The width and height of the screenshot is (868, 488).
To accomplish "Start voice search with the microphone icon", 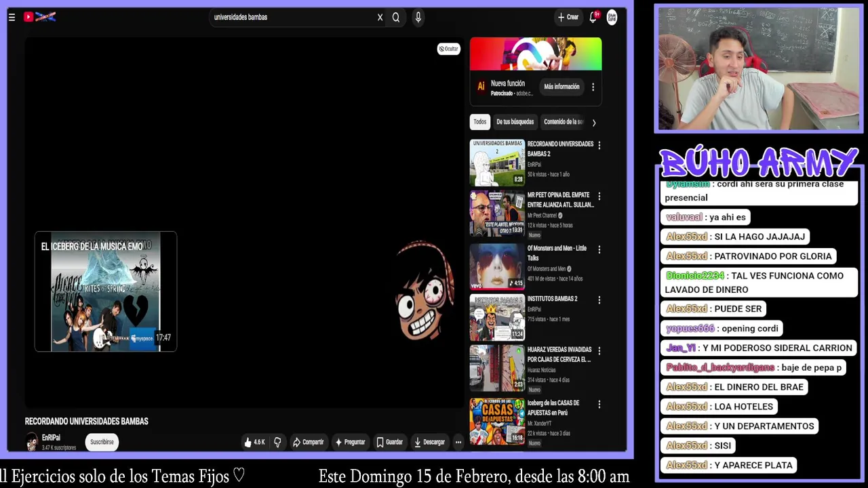I will click(418, 18).
